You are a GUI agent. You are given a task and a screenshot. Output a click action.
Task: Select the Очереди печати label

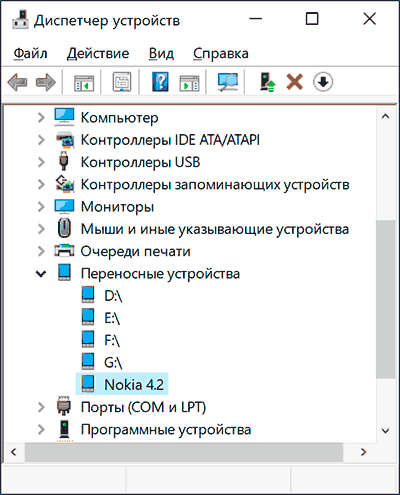pyautogui.click(x=135, y=251)
